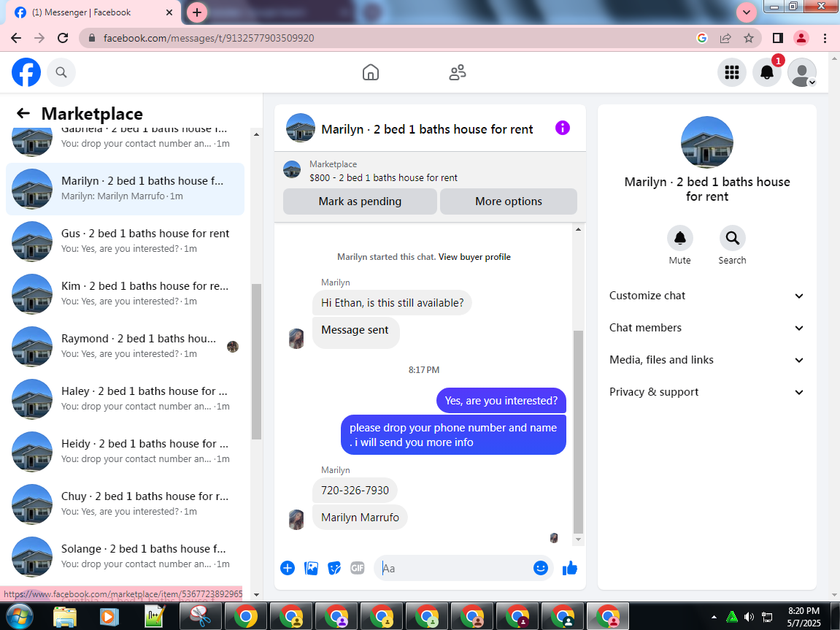Open the notifications bell with badge
The height and width of the screenshot is (630, 840).
767,72
